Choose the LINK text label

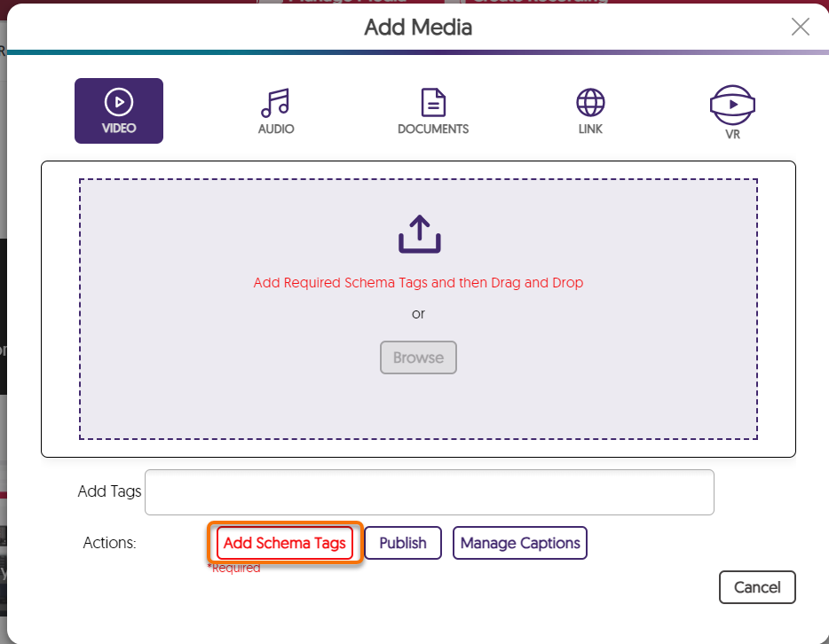pyautogui.click(x=590, y=129)
